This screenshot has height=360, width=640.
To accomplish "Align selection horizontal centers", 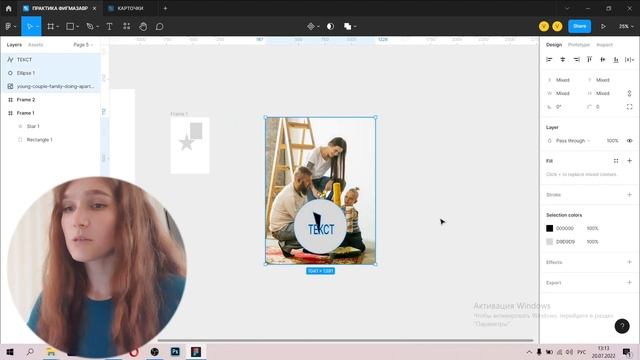I will (563, 60).
